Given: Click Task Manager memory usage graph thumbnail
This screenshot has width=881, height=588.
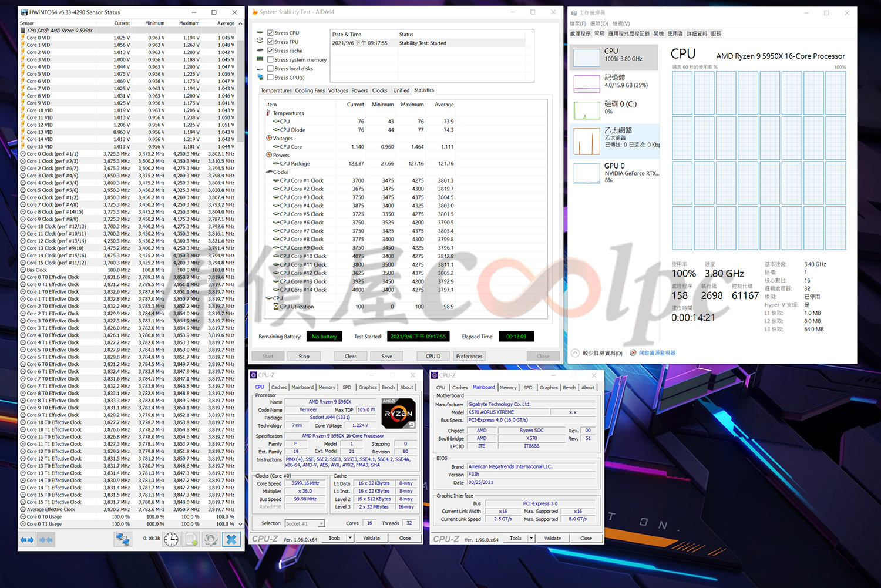Looking at the screenshot, I should coord(587,83).
